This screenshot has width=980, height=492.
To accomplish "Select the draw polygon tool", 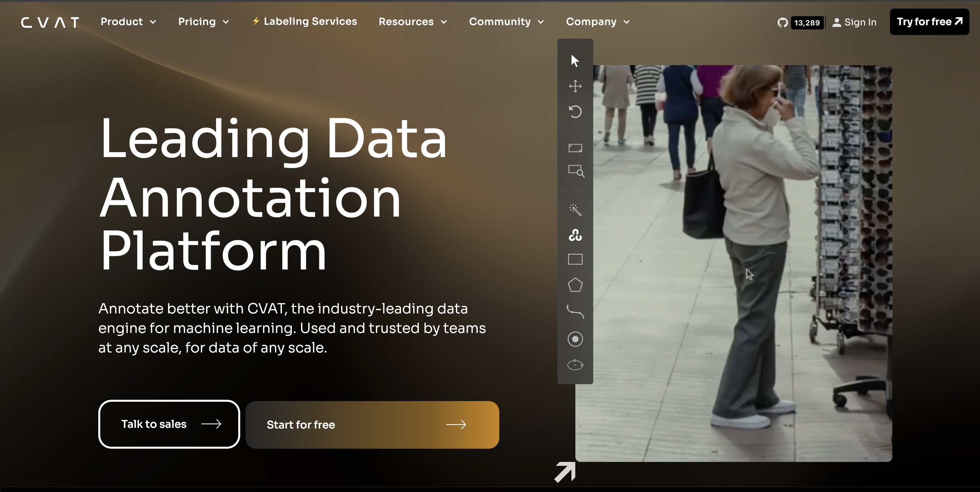I will tap(575, 285).
